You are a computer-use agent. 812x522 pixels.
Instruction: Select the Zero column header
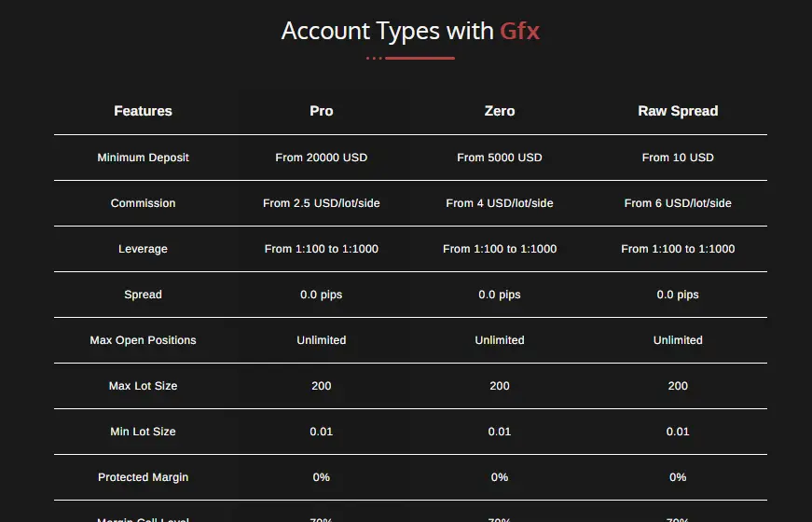(x=499, y=111)
